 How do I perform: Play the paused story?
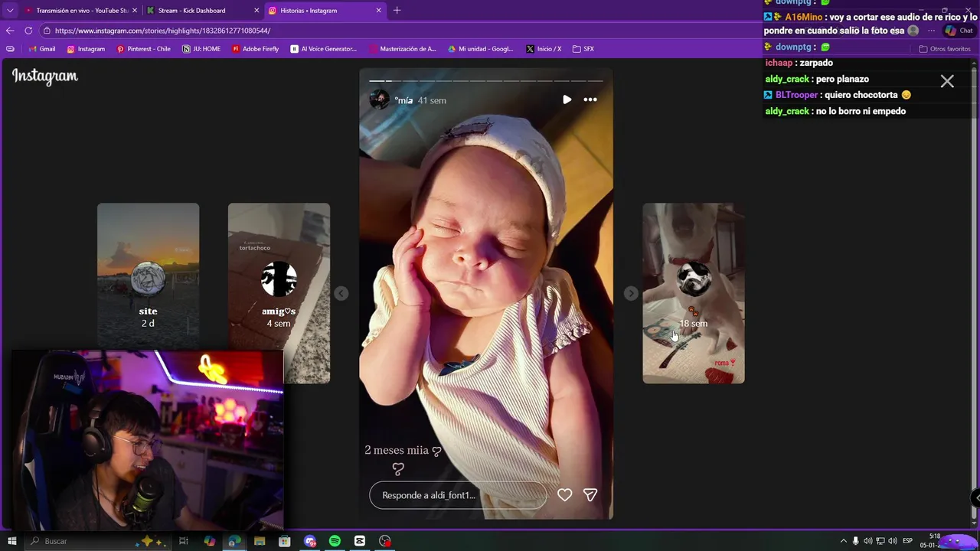click(567, 99)
